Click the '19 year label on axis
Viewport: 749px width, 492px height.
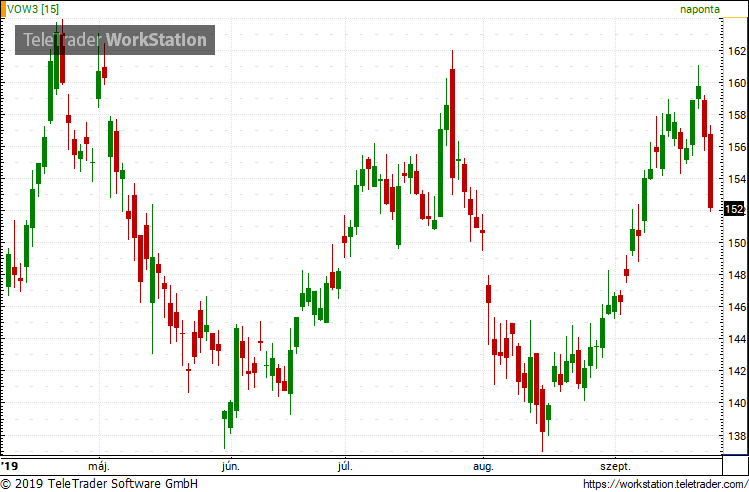[x=9, y=467]
